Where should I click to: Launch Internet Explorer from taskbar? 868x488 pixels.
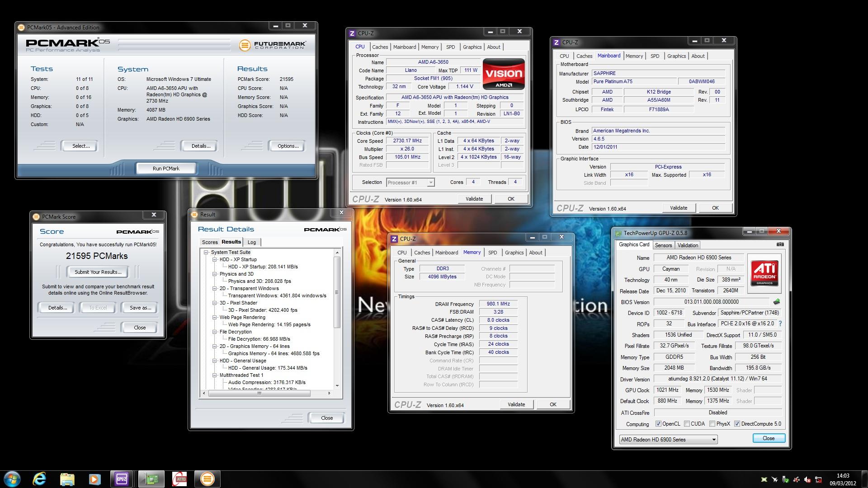point(40,479)
